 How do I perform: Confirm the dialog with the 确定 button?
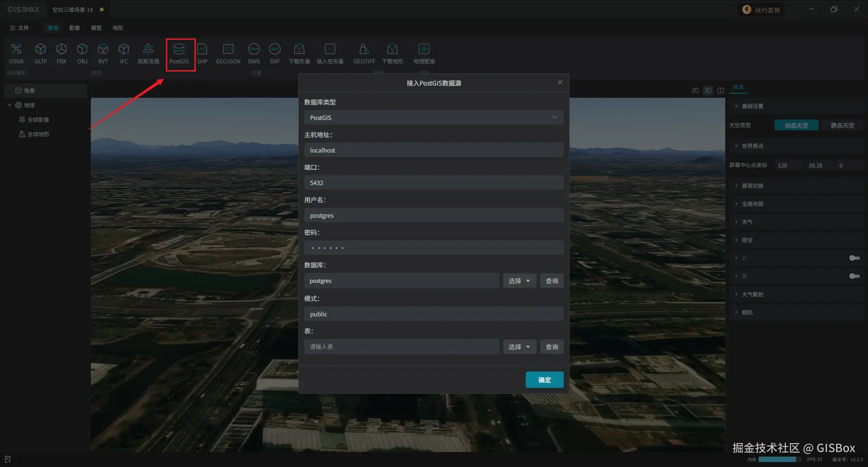(544, 380)
